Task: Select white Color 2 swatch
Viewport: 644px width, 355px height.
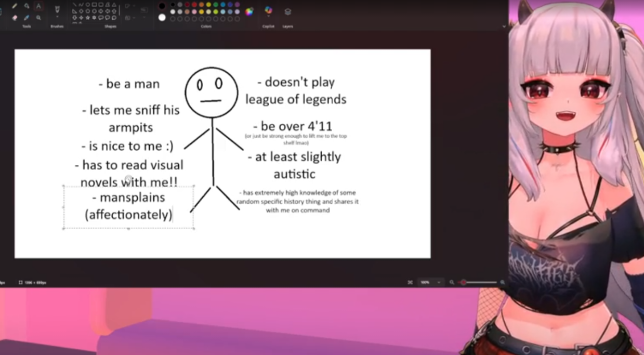Action: coord(162,18)
